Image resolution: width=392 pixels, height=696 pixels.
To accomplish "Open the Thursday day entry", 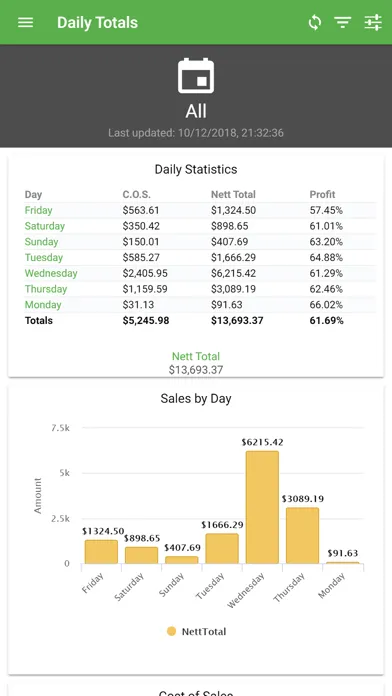I will 46,289.
